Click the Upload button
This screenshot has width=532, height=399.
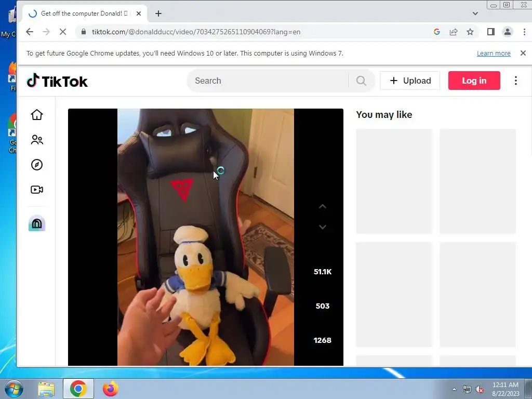tap(410, 81)
